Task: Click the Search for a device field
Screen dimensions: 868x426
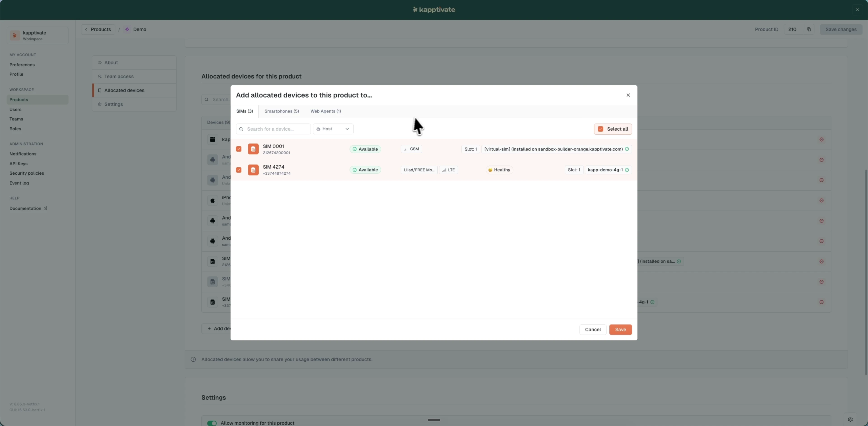Action: coord(273,129)
